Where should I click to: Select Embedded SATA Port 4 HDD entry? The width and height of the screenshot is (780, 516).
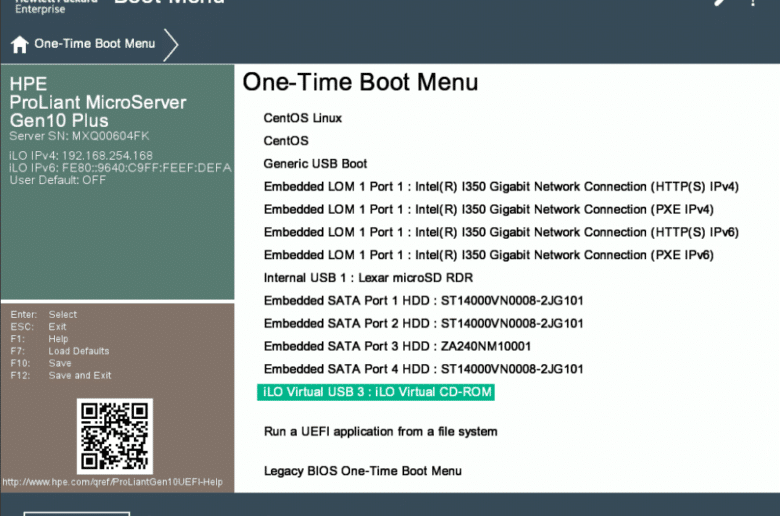pyautogui.click(x=423, y=369)
